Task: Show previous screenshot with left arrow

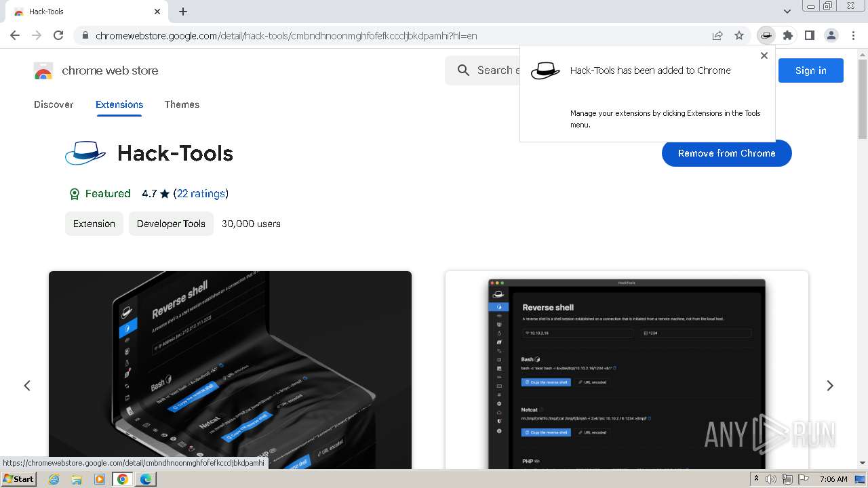Action: pyautogui.click(x=27, y=386)
